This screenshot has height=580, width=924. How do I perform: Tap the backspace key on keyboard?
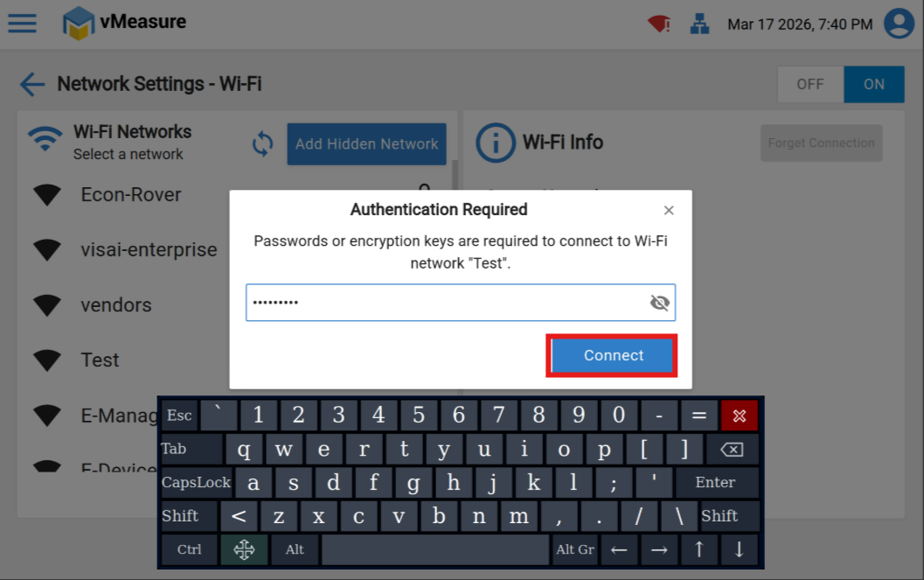[732, 450]
